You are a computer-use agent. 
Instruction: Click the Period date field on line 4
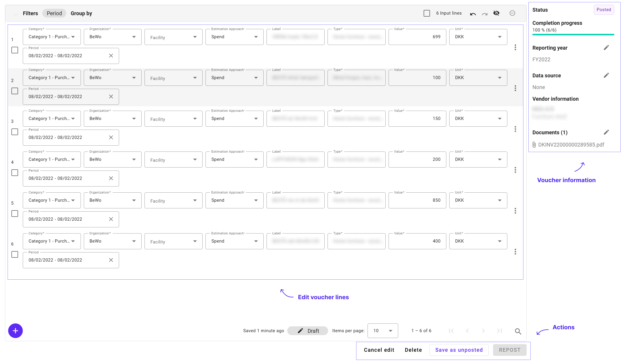[71, 178]
